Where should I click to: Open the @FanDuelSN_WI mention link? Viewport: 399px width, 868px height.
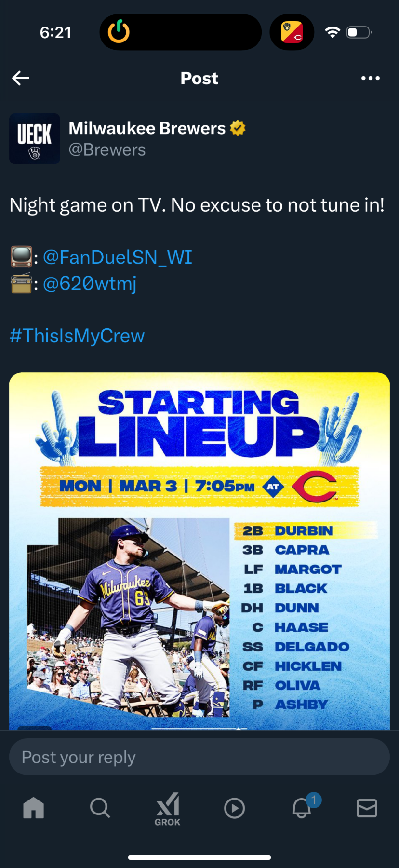coord(118,257)
